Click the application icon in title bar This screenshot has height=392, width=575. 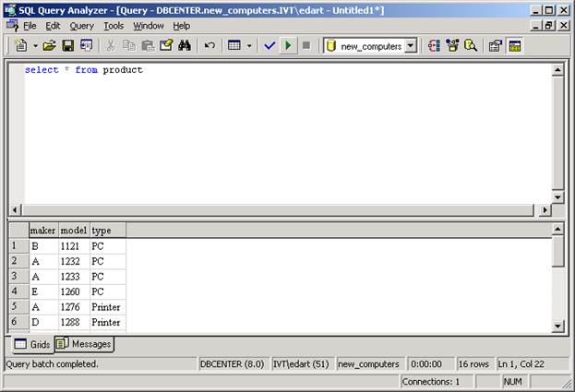coord(10,10)
